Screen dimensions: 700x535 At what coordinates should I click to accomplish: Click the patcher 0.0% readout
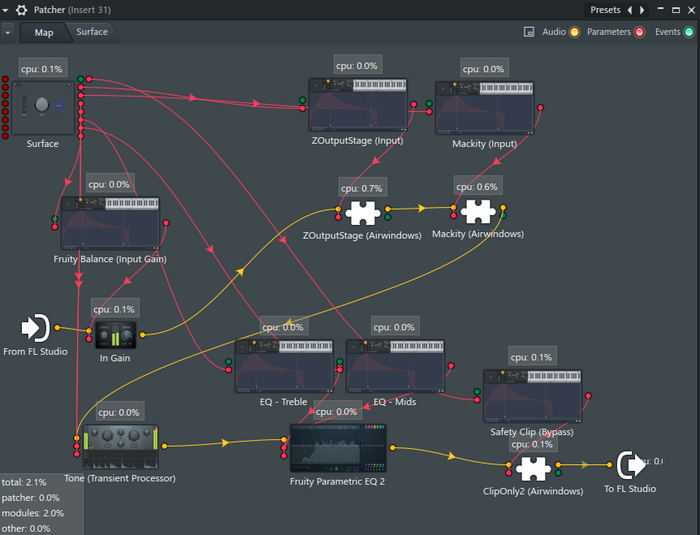30,497
